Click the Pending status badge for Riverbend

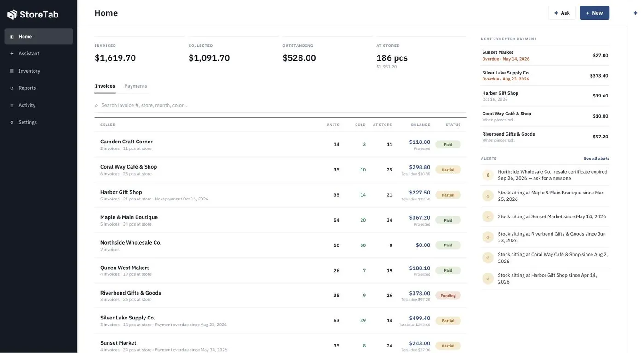[x=448, y=296]
